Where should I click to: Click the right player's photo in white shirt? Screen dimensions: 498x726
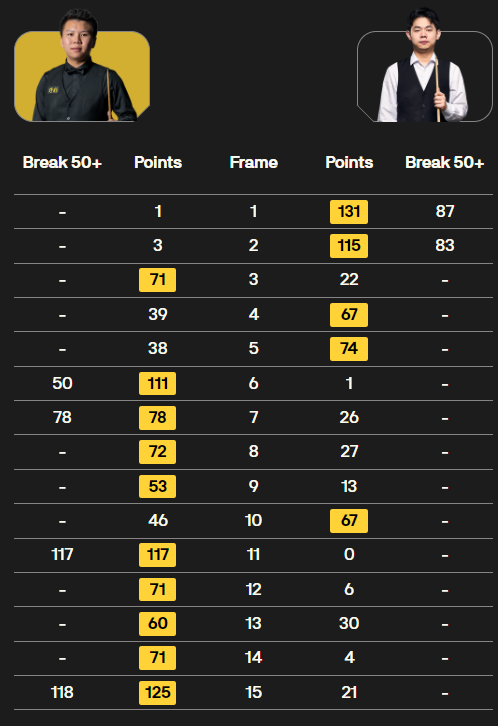tap(425, 66)
